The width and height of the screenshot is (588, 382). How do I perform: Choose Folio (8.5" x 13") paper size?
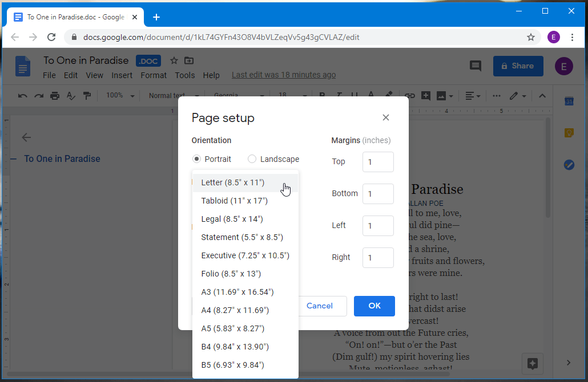click(x=245, y=274)
